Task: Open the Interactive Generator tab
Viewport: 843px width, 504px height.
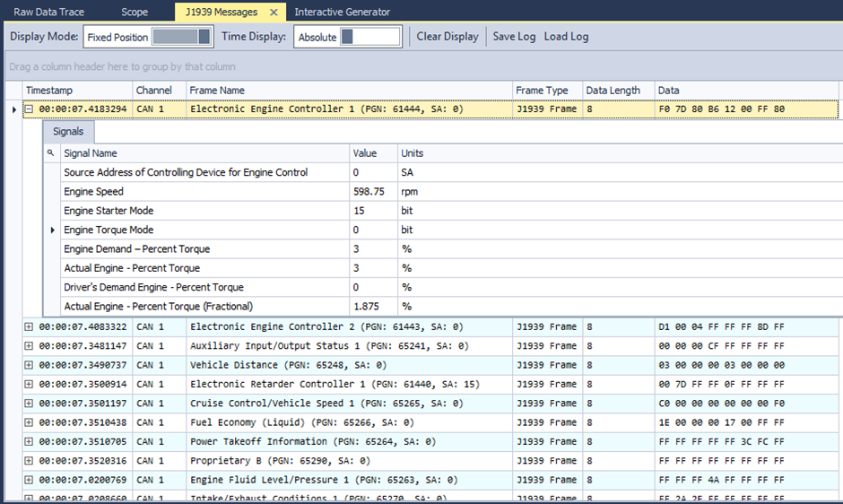Action: click(342, 12)
